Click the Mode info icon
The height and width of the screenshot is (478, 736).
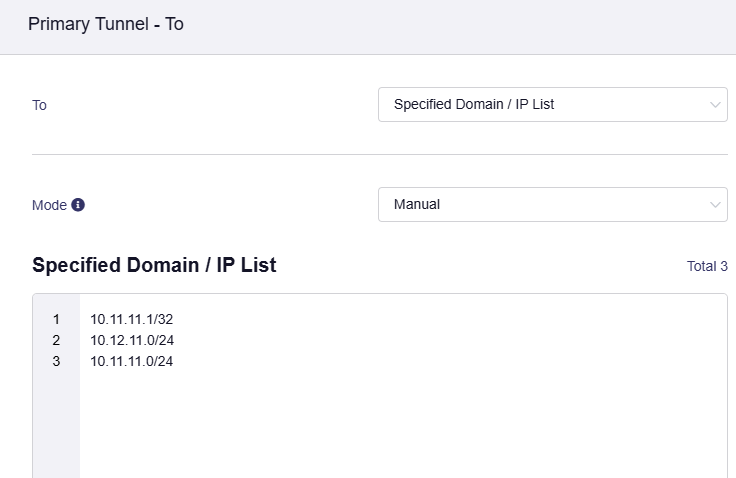click(78, 205)
